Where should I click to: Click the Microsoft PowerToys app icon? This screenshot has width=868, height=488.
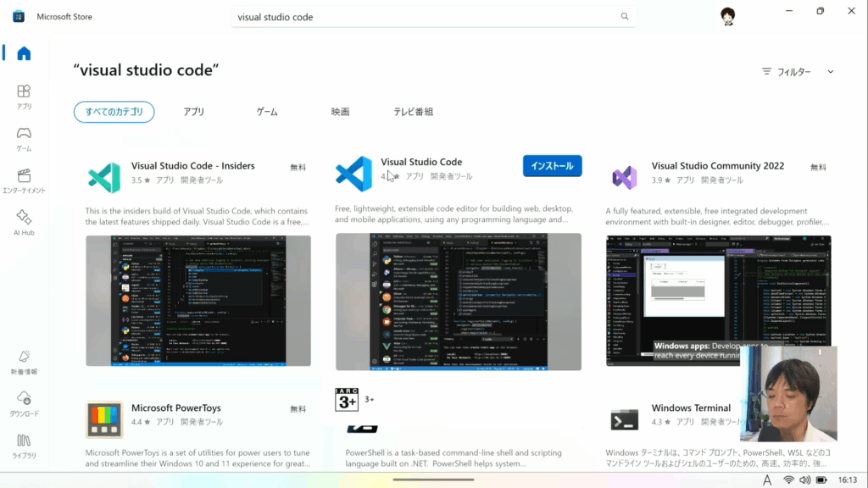103,419
